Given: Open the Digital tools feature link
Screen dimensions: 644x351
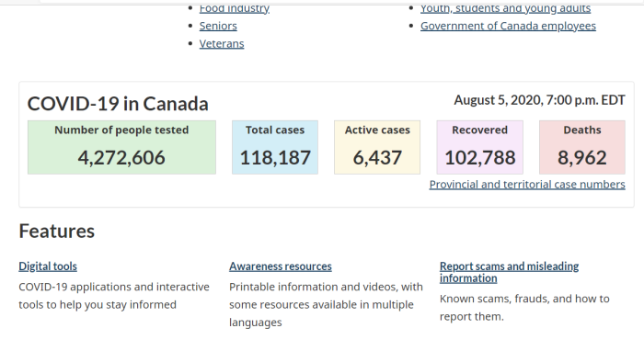Looking at the screenshot, I should coord(48,266).
